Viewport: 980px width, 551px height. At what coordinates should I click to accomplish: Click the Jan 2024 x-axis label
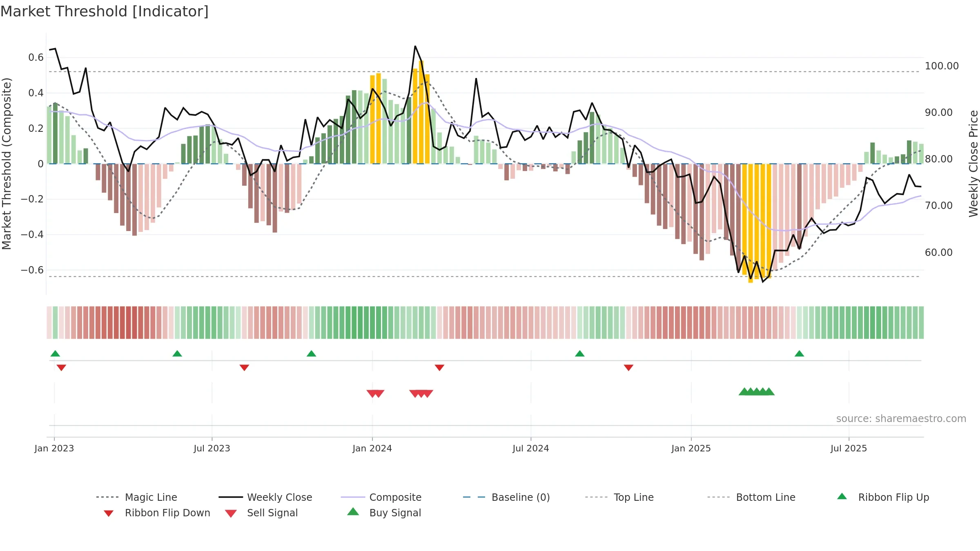372,449
